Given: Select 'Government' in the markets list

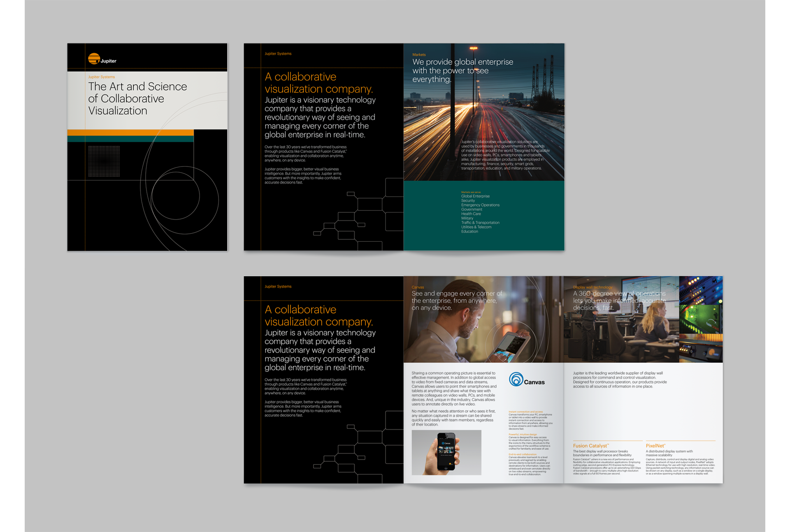Looking at the screenshot, I should pos(472,210).
